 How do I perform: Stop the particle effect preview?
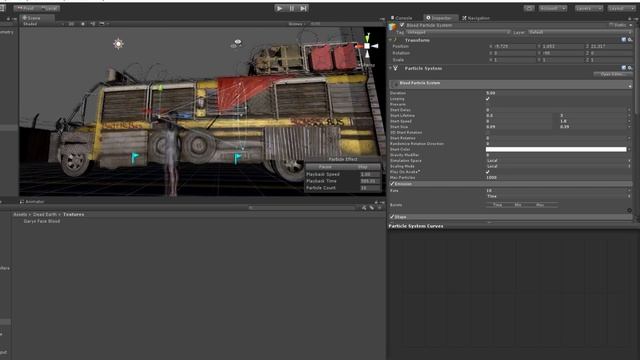pos(362,167)
